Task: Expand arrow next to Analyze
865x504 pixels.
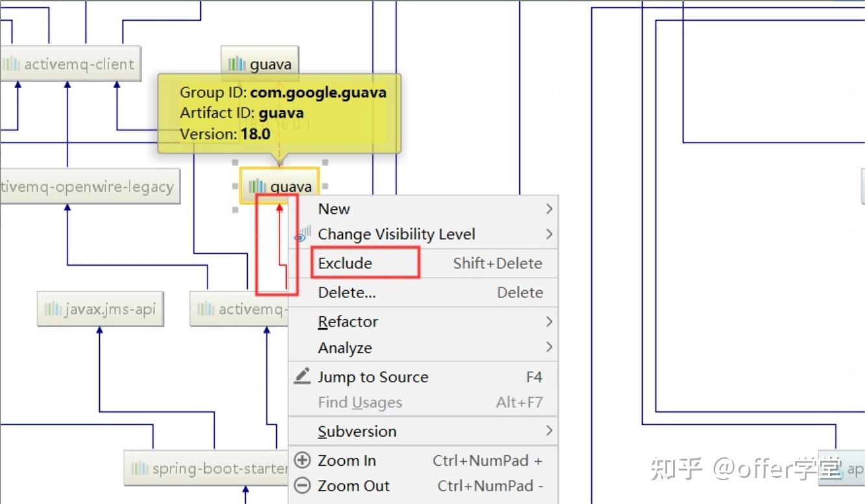Action: tap(549, 348)
